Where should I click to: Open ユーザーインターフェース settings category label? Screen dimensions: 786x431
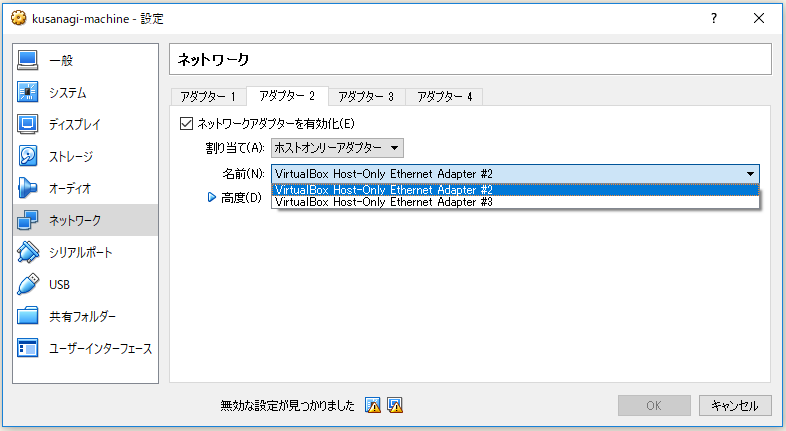pyautogui.click(x=100, y=349)
